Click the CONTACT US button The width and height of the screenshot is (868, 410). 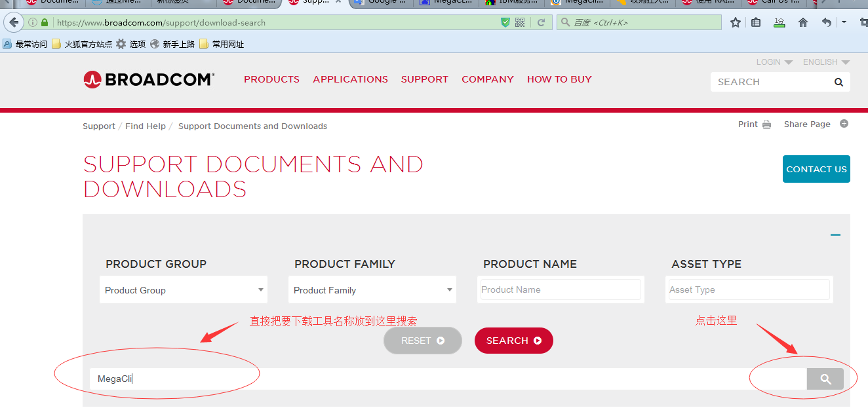[816, 169]
